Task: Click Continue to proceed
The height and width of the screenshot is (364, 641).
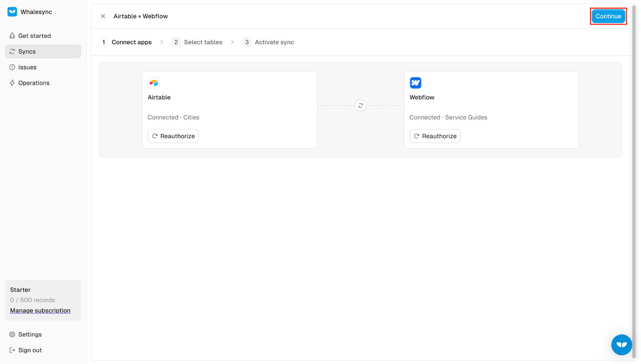Action: (x=608, y=16)
